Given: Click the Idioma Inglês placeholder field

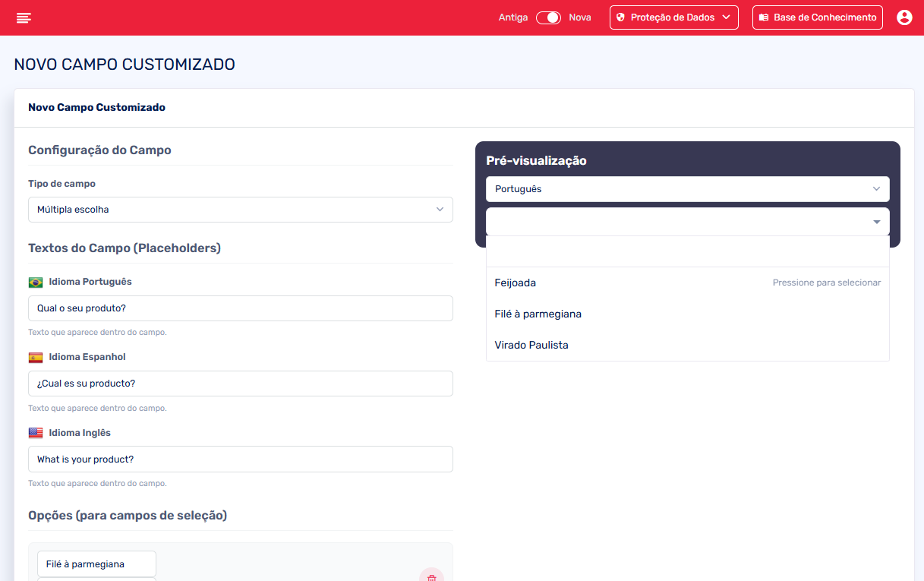Looking at the screenshot, I should 240,459.
